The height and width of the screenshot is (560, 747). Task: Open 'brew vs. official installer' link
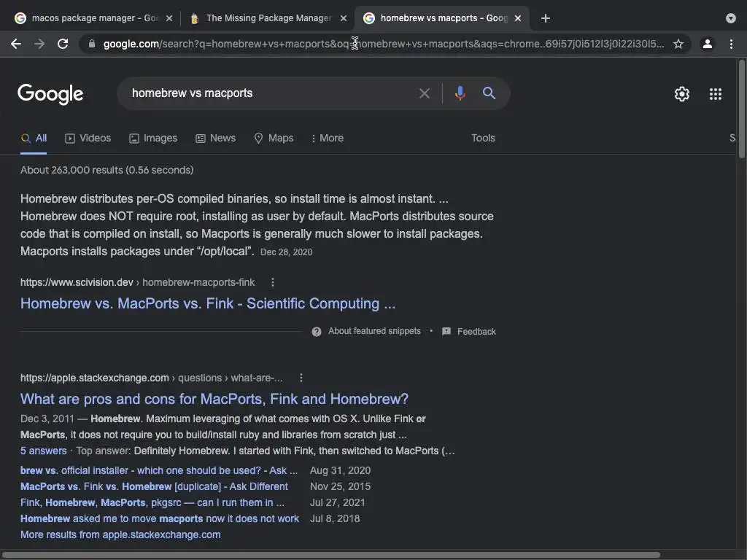coord(159,470)
